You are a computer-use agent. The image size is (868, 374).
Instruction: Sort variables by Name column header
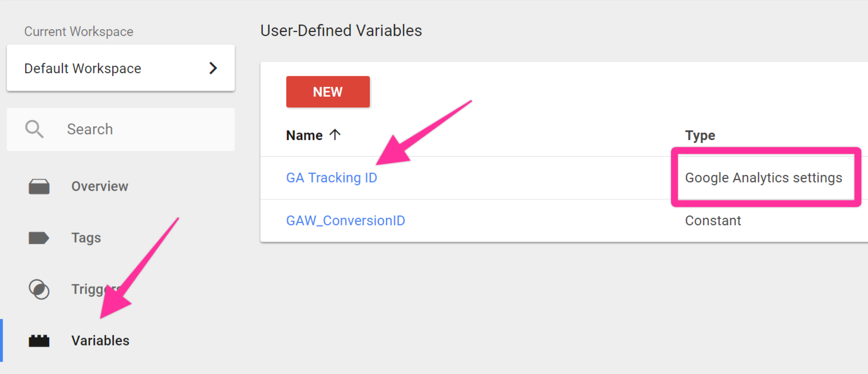tap(305, 136)
